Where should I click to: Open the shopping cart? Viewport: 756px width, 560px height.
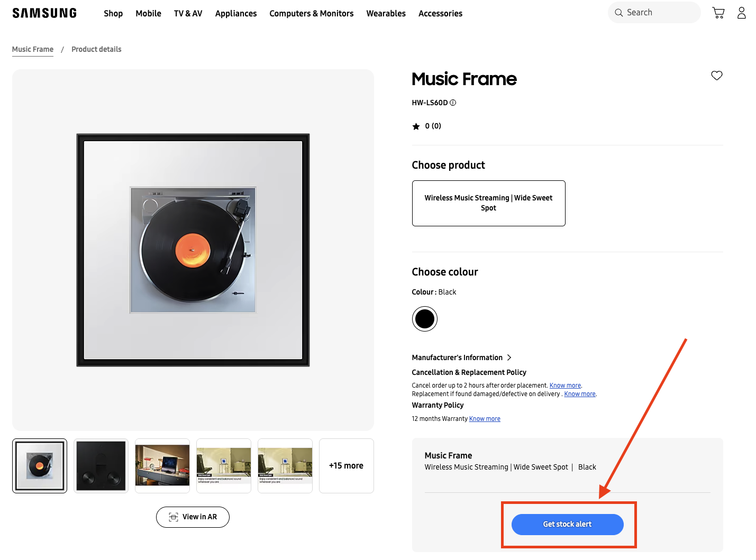[x=718, y=12]
